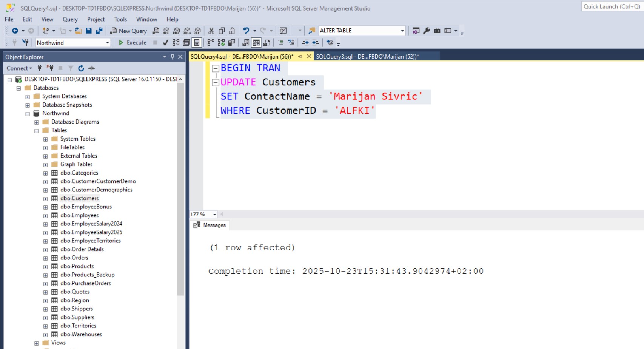Open the Query menu

click(70, 19)
